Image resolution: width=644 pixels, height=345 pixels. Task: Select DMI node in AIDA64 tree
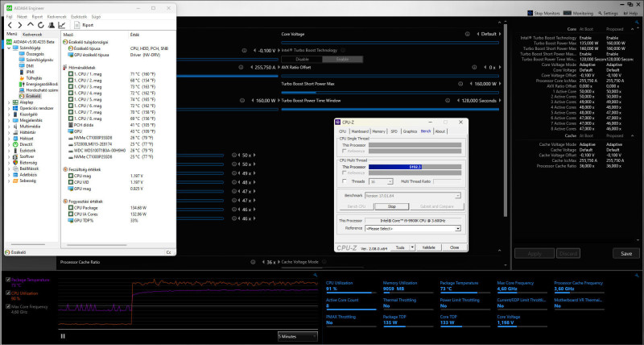[30, 66]
